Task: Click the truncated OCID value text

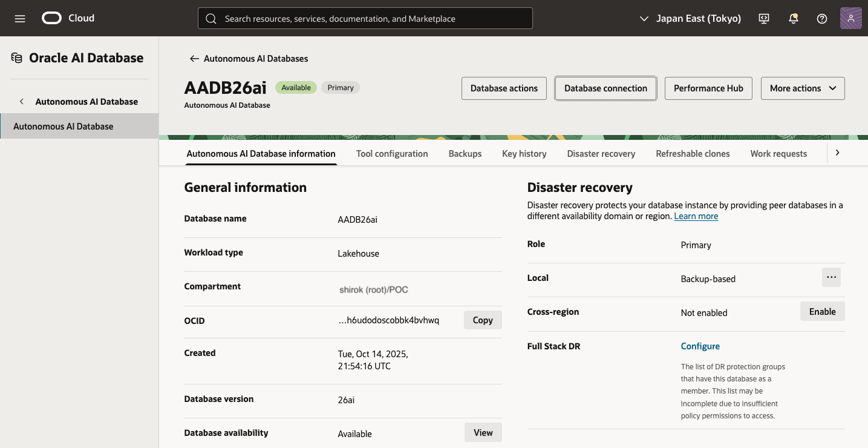Action: 388,320
